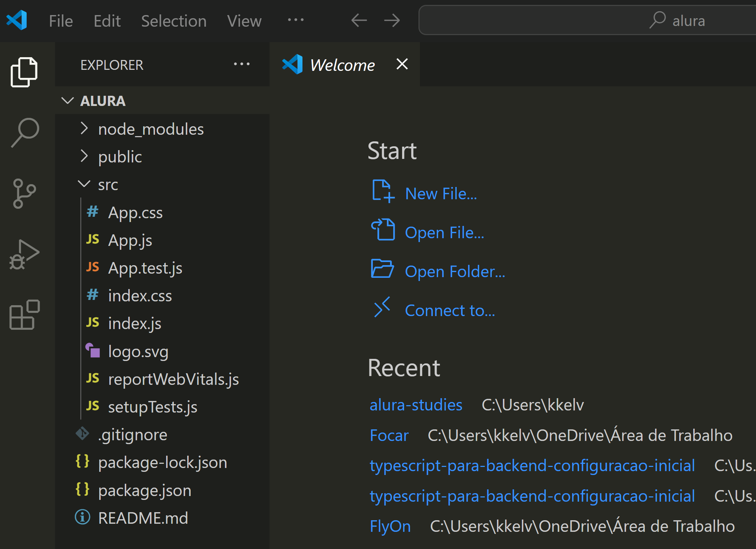Click the braces icon of package-lock.json
Viewport: 756px width, 549px height.
click(x=83, y=461)
